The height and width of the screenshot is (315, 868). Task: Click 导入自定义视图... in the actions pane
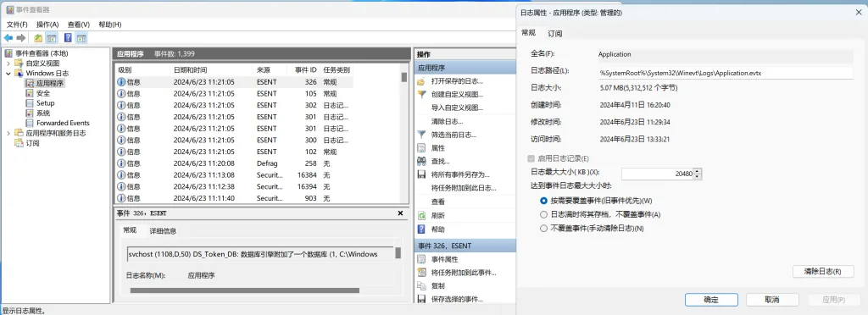pyautogui.click(x=457, y=108)
